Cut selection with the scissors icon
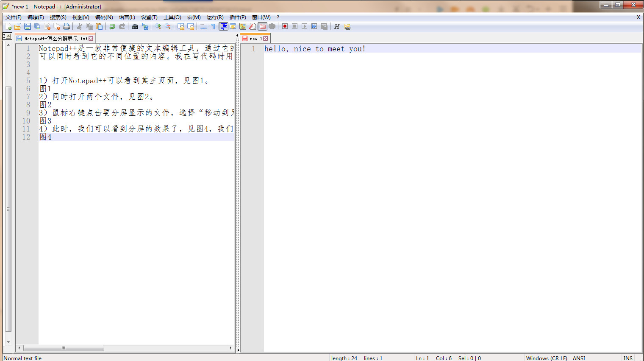 pyautogui.click(x=79, y=26)
